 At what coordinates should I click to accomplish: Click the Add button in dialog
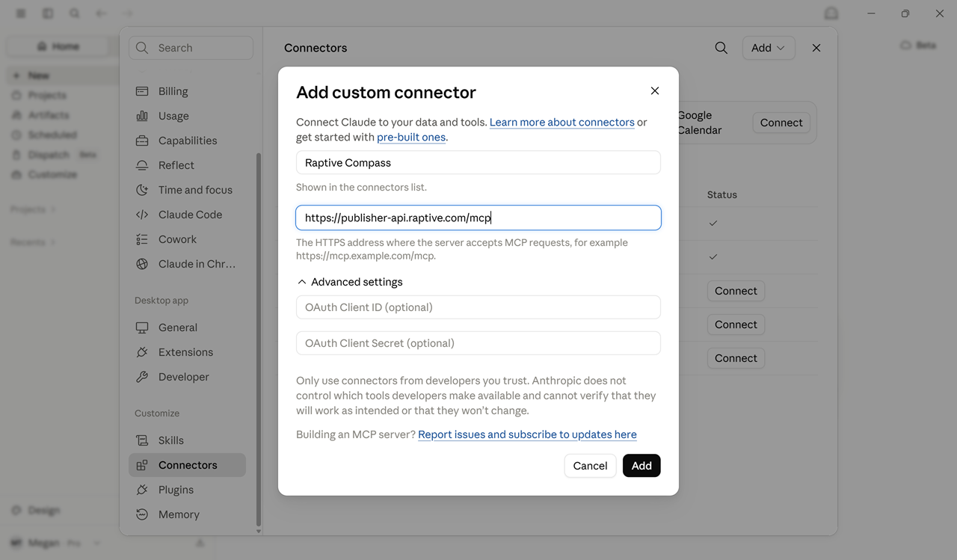tap(641, 466)
